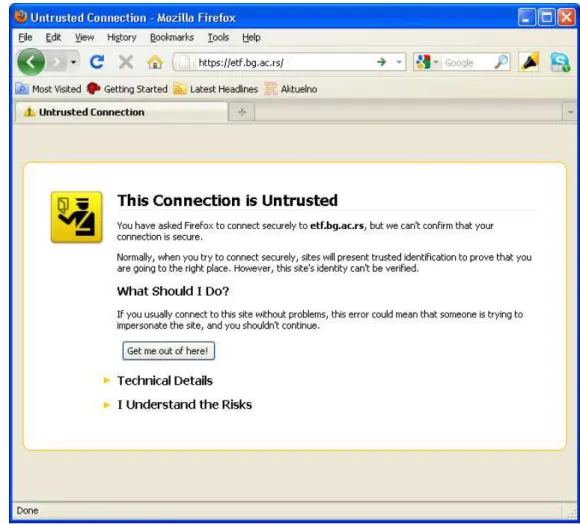Screen dimensions: 580x524
Task: Minimize the Firefox window
Action: (x=526, y=17)
